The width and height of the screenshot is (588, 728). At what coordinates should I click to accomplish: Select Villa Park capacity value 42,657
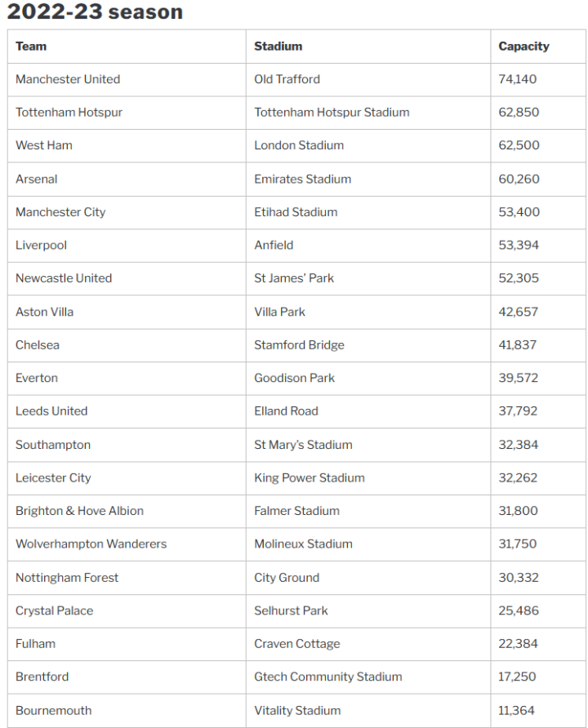click(519, 312)
